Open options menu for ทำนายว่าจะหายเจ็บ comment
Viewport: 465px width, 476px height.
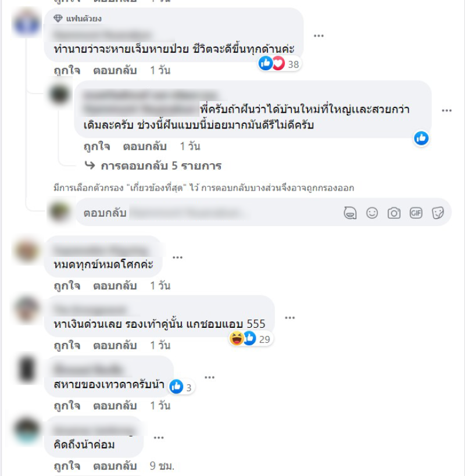(319, 36)
